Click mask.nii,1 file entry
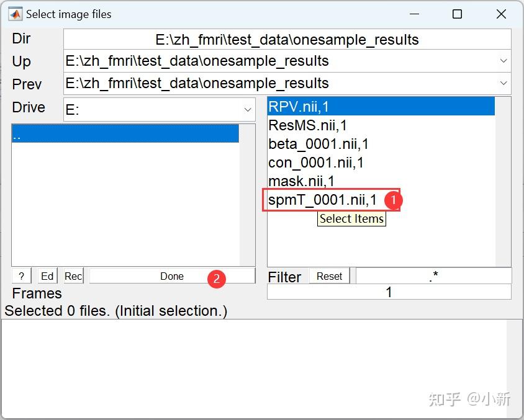Viewport: 524px width, 420px height. coord(301,181)
